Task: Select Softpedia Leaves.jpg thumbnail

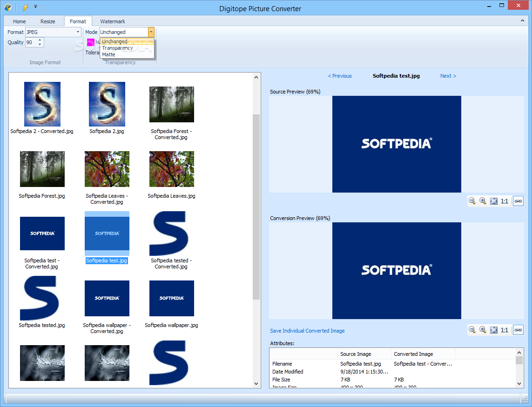Action: pyautogui.click(x=172, y=169)
